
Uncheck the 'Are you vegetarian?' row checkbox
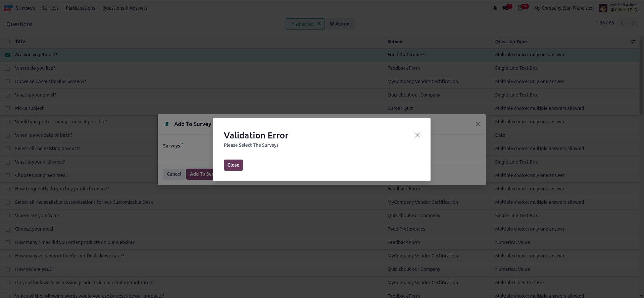(7, 55)
